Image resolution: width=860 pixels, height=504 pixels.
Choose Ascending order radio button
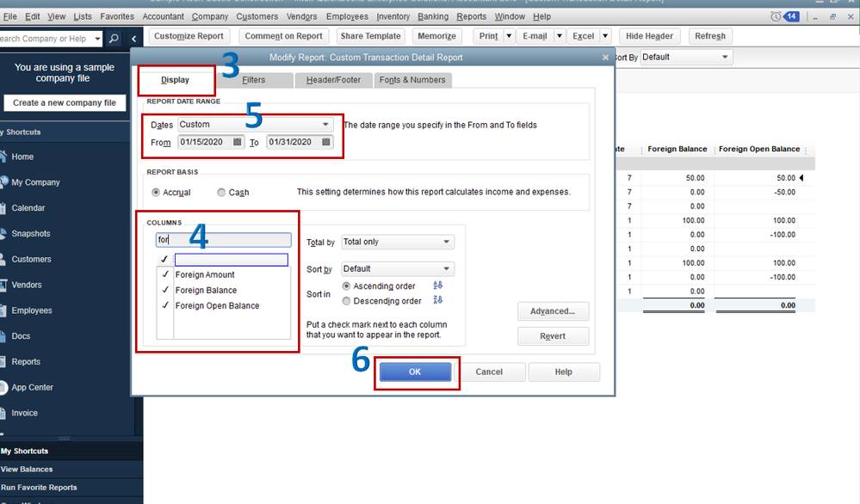[x=346, y=286]
